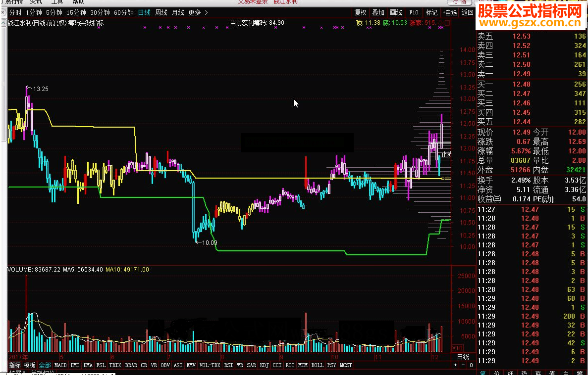Viewport: 588px width, 375px height.
Task: Click the 0 reset button near zoom controls
Action: [471, 365]
